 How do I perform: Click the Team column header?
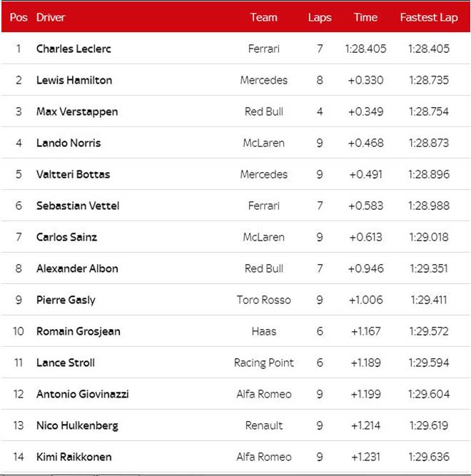(263, 17)
